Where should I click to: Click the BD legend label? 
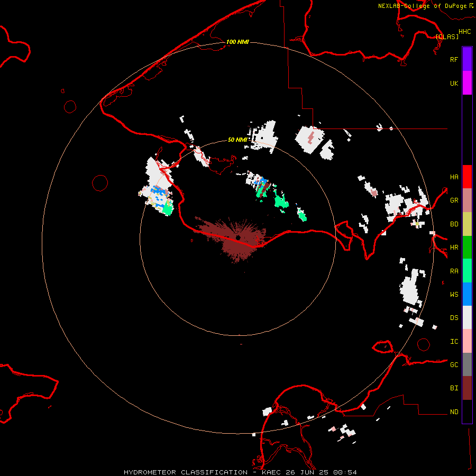pyautogui.click(x=454, y=224)
